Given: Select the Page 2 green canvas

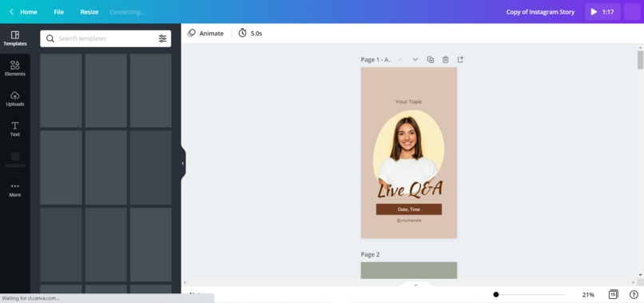Looking at the screenshot, I should (408, 270).
